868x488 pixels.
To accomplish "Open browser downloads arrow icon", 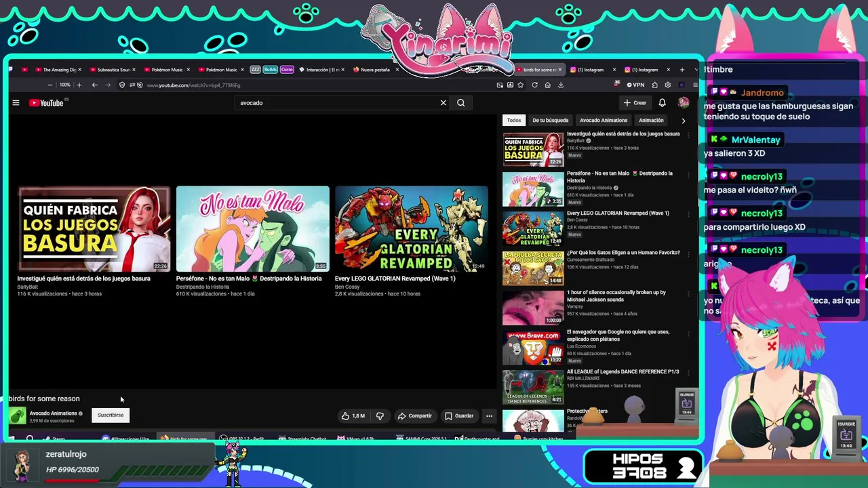I will pos(561,85).
